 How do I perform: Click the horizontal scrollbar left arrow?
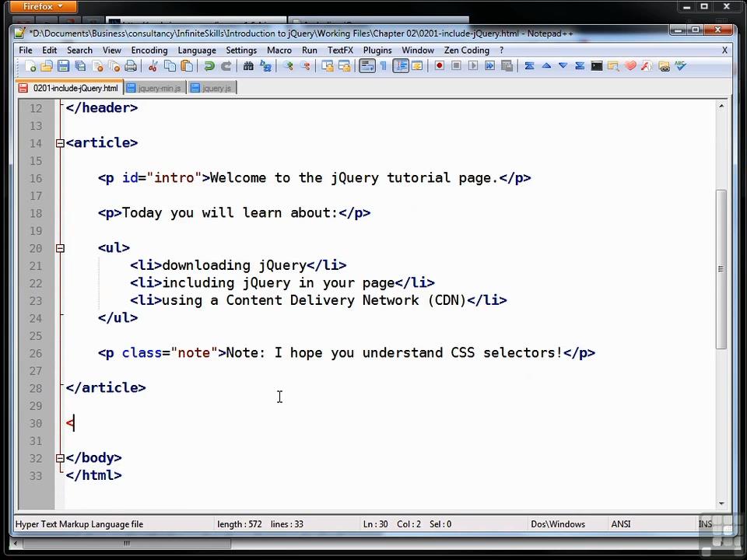click(x=16, y=544)
